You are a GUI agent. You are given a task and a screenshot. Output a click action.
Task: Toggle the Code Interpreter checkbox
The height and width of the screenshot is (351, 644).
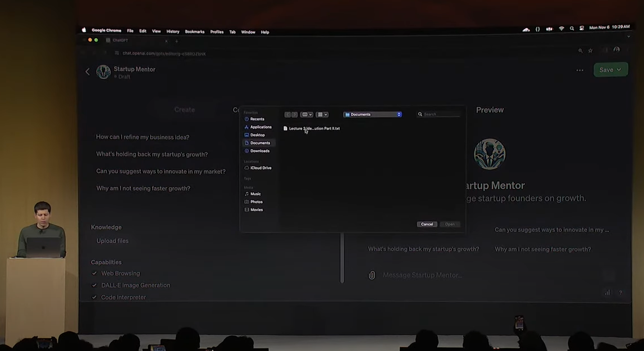[94, 297]
